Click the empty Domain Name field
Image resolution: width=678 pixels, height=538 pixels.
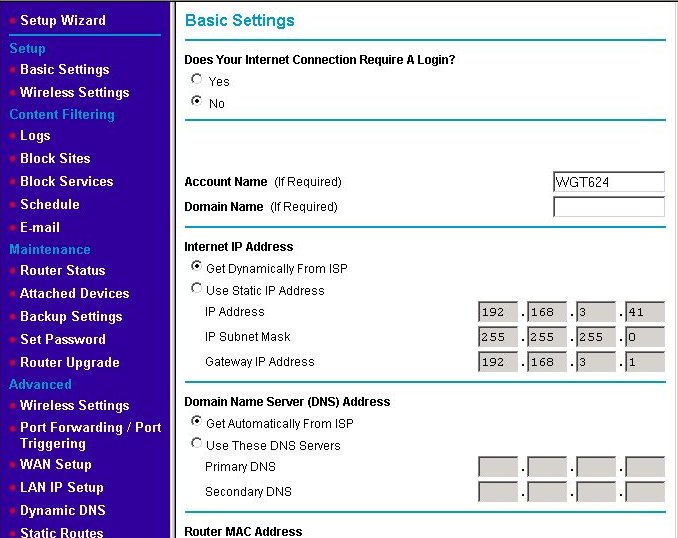(x=608, y=207)
